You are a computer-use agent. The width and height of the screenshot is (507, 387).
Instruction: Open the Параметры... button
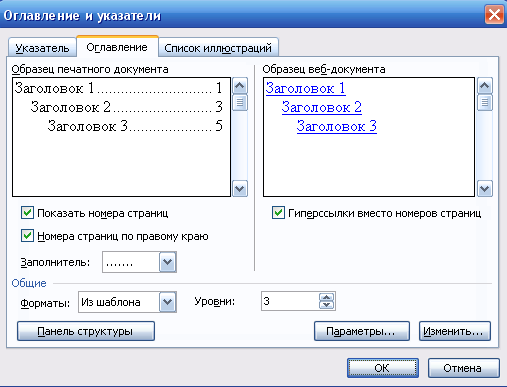362,331
